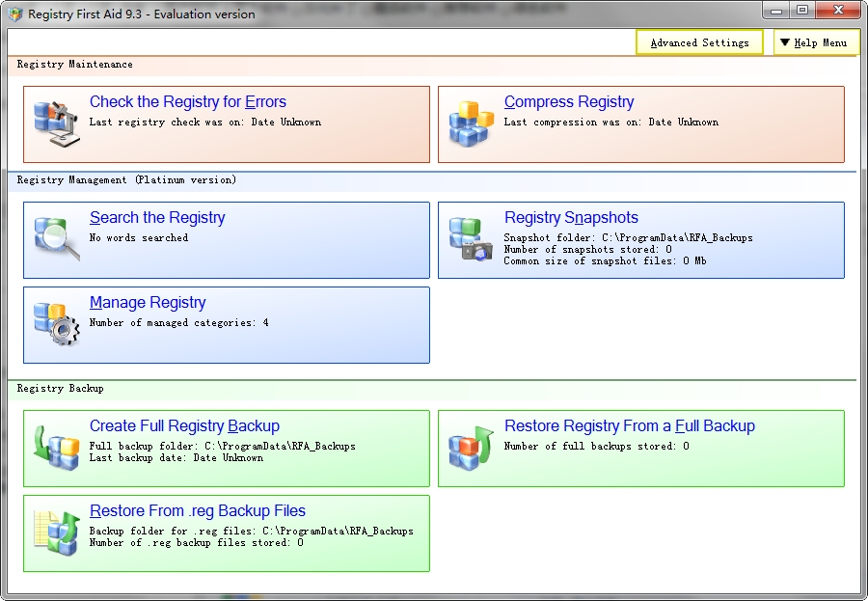Open Search the Registry
This screenshot has height=601, width=868.
click(x=157, y=218)
